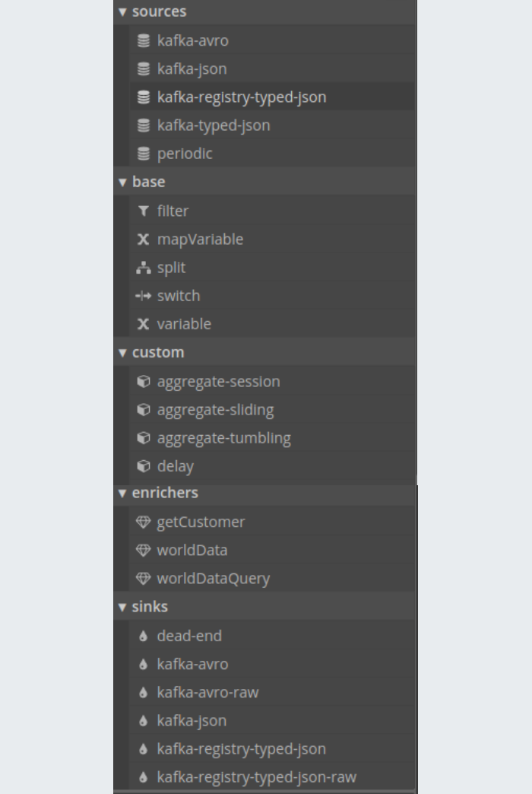Select the split node icon
The image size is (532, 794).
(143, 268)
